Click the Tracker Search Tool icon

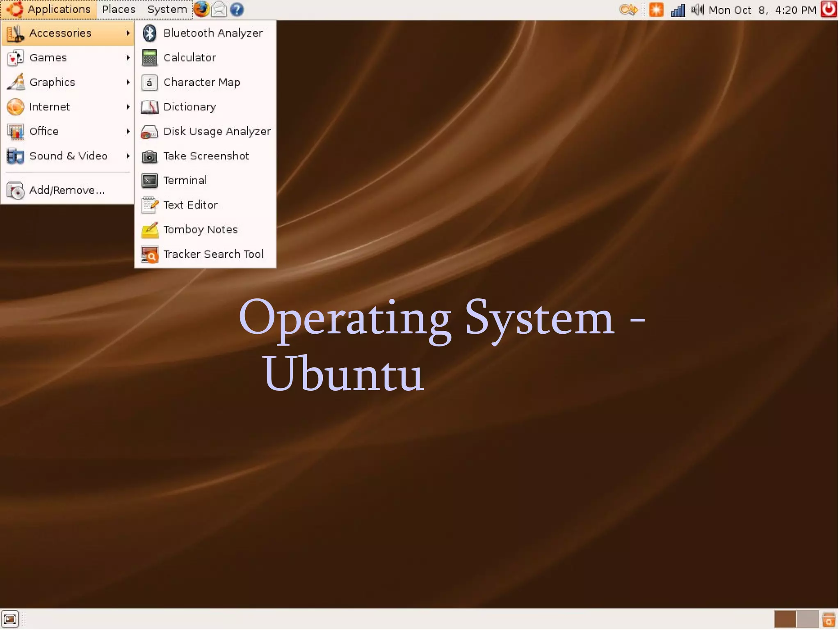(150, 254)
